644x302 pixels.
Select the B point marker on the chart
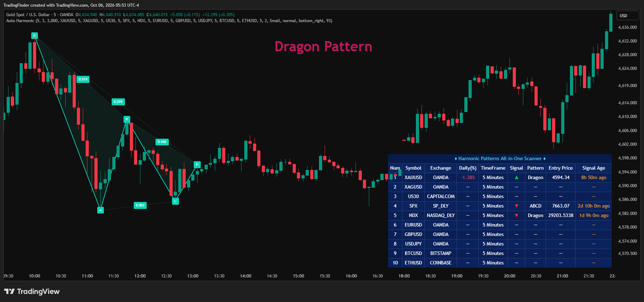[x=127, y=119]
